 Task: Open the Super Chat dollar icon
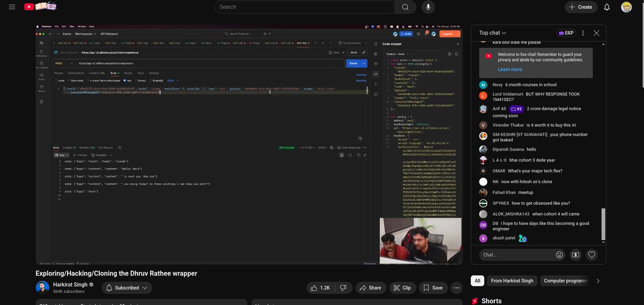click(576, 255)
